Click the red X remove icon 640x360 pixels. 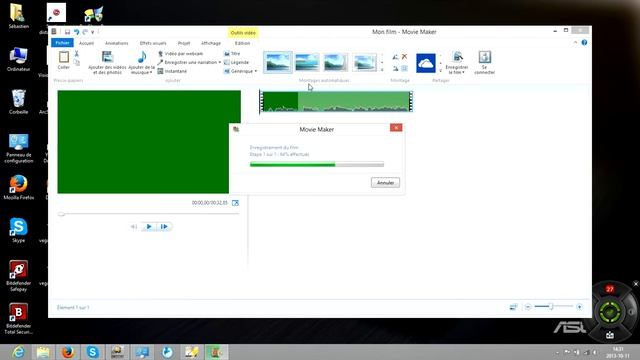tap(404, 56)
